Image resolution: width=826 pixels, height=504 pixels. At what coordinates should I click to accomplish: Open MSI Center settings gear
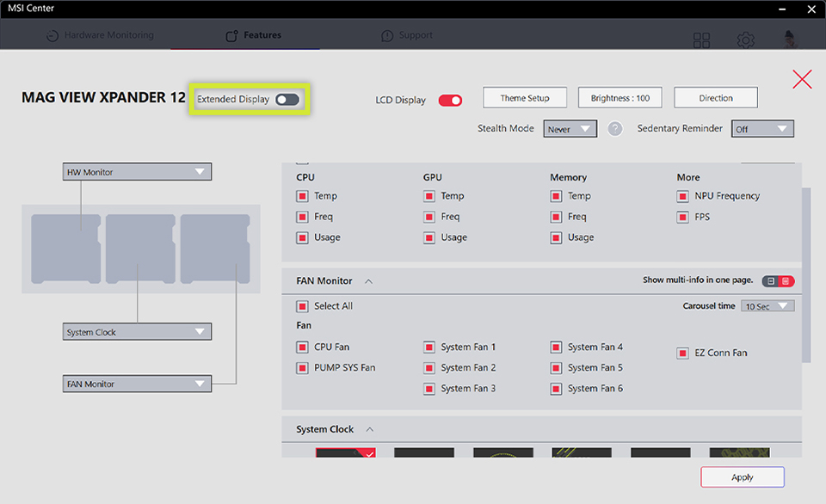[745, 40]
